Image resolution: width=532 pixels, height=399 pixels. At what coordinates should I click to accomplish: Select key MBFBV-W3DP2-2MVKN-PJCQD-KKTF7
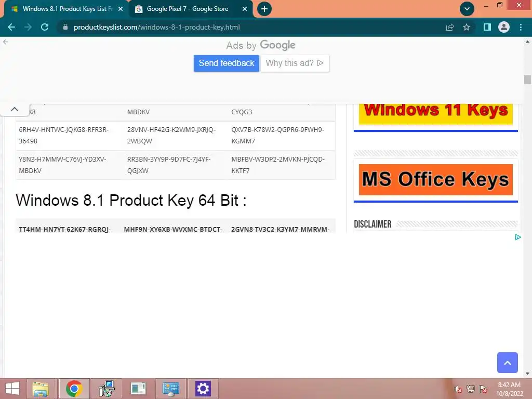[278, 165]
